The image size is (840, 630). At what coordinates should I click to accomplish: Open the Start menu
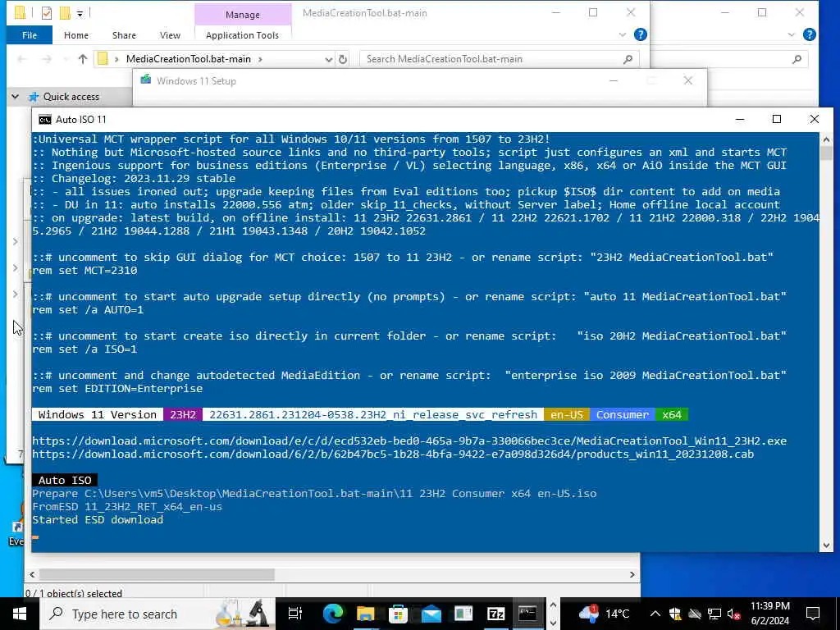20,614
